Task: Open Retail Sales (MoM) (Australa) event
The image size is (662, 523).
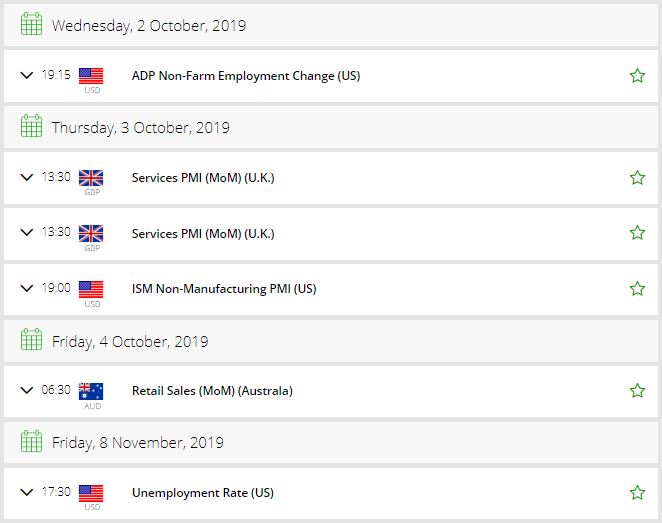Action: (212, 391)
